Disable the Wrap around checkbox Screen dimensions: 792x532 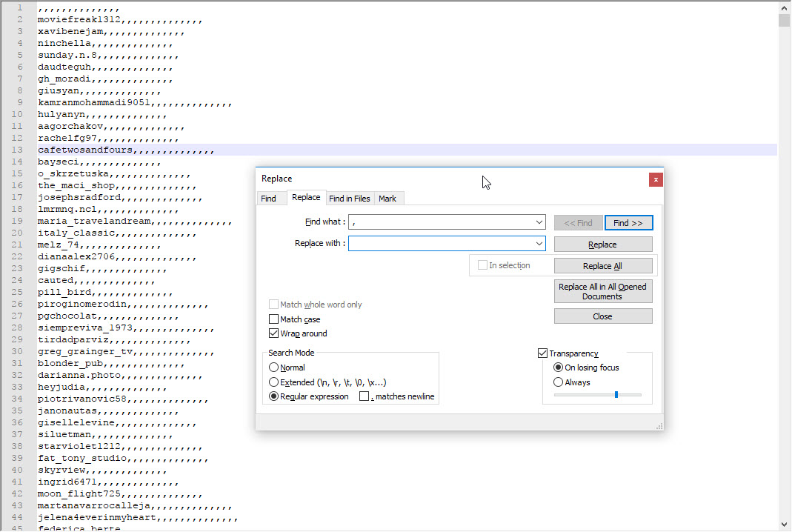[274, 333]
